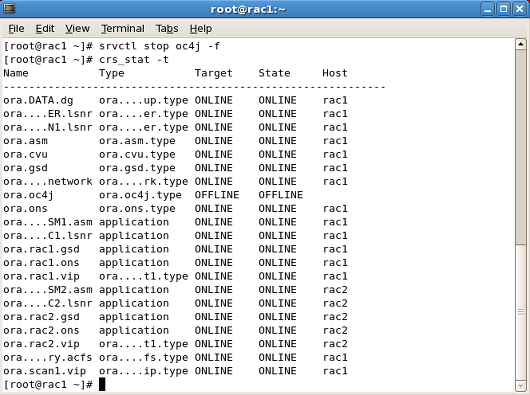Click the cursor at the last shell prompt
Screen dimensions: 530x395
coord(102,385)
